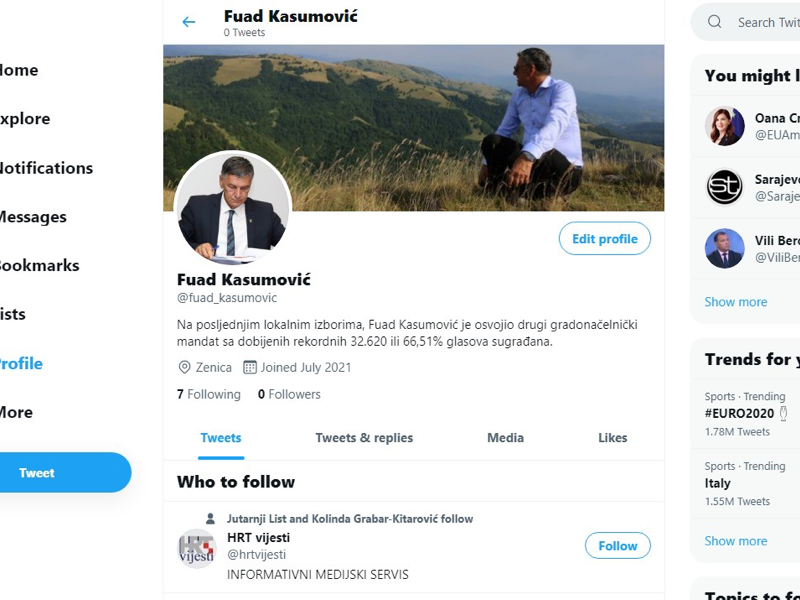Open the Likes tab
Viewport: 800px width, 600px height.
(x=612, y=437)
